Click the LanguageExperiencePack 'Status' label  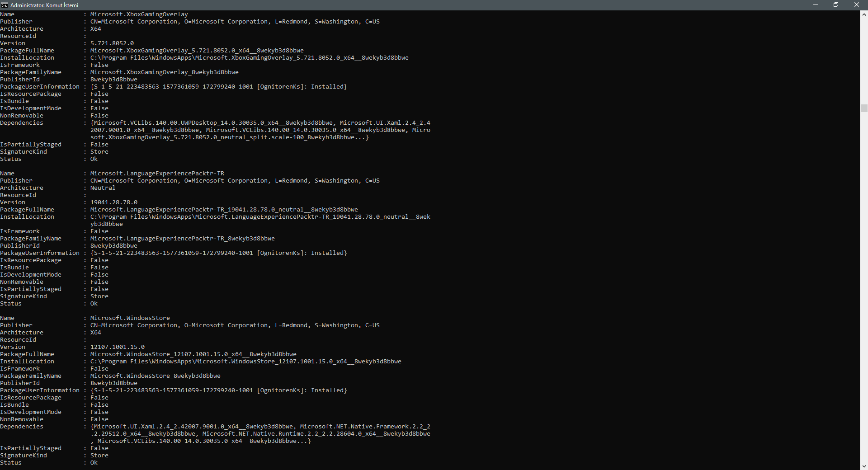[11, 304]
